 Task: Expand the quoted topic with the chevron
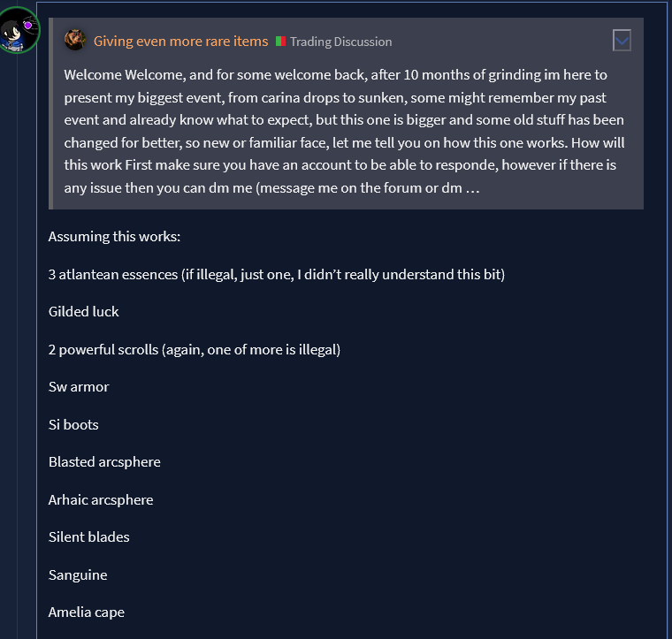[x=622, y=40]
